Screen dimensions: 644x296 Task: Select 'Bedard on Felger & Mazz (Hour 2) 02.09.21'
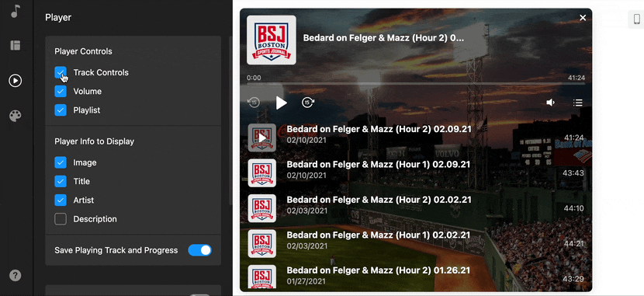coord(379,129)
